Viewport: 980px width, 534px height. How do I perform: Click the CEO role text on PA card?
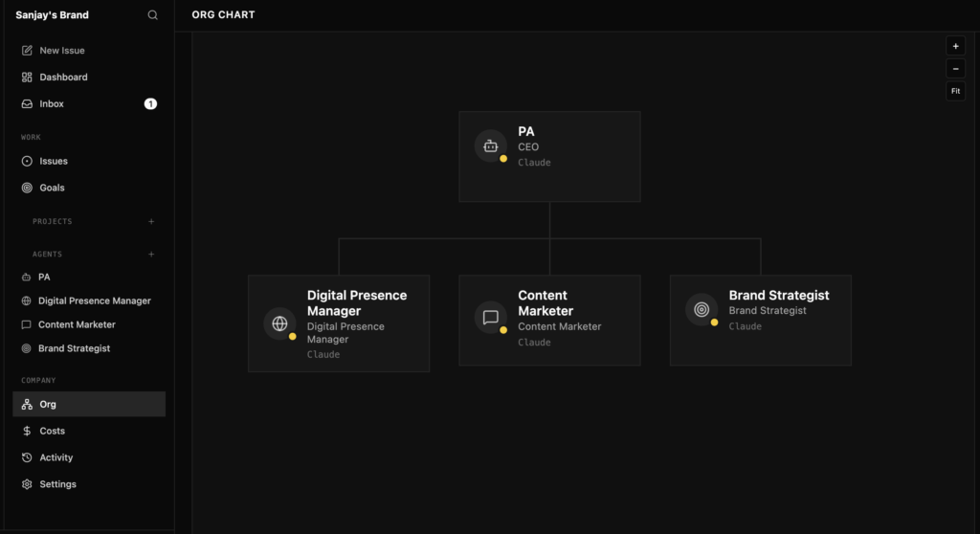pos(528,147)
